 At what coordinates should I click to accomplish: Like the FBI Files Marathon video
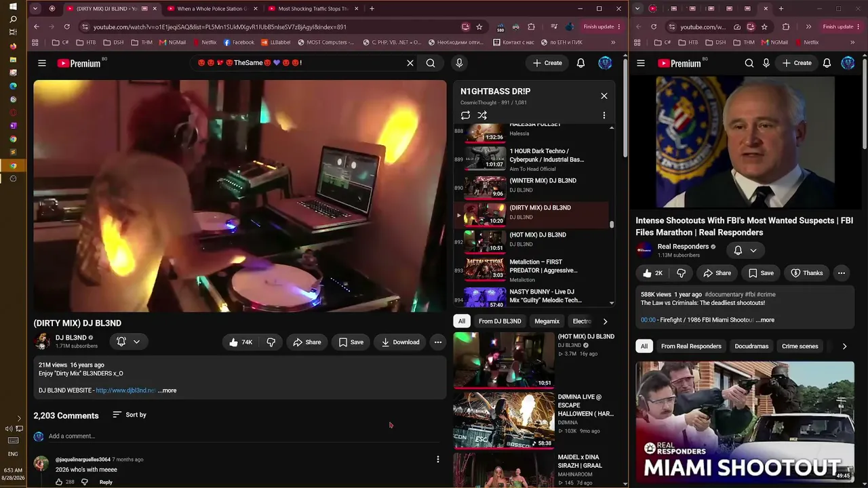click(652, 273)
